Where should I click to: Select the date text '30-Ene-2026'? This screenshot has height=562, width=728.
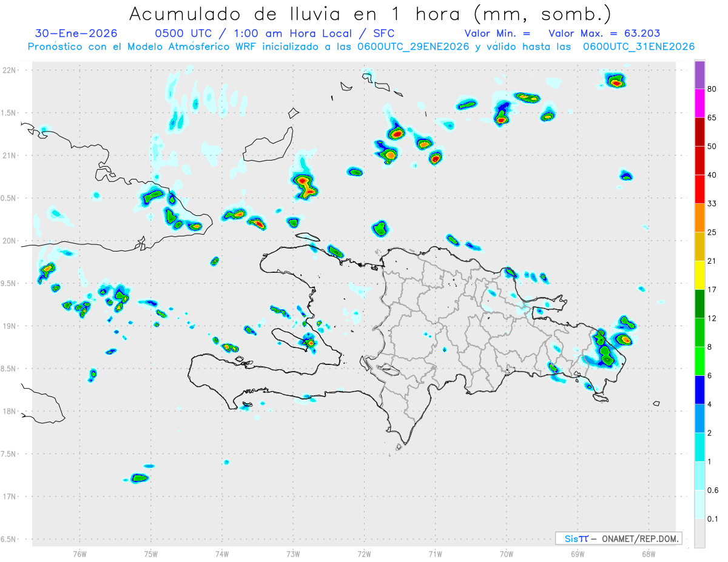[x=76, y=33]
